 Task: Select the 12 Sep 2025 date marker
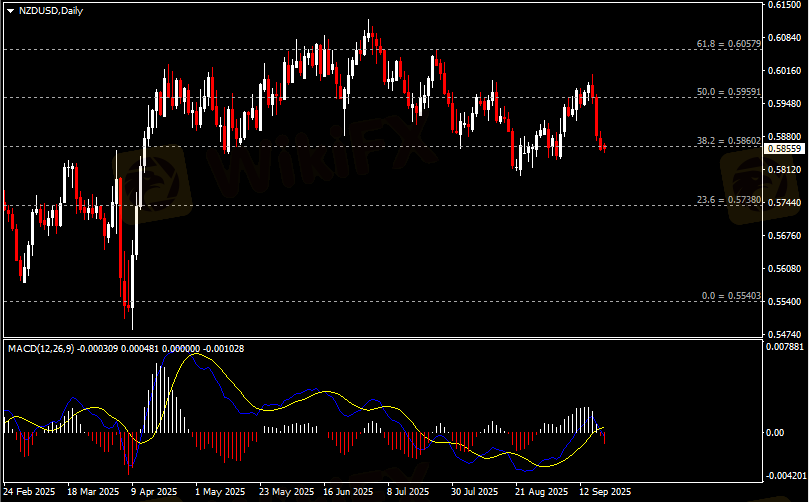603,492
